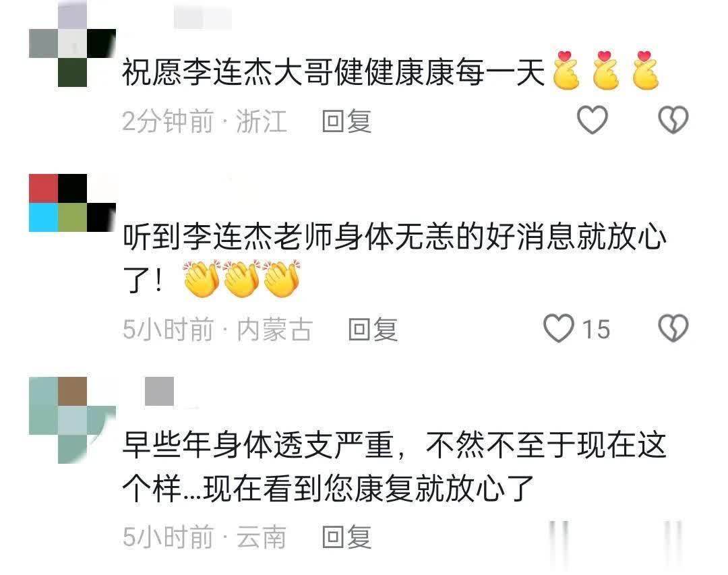
Task: Tap 回复 under the 云南 comment
Action: coord(346,537)
